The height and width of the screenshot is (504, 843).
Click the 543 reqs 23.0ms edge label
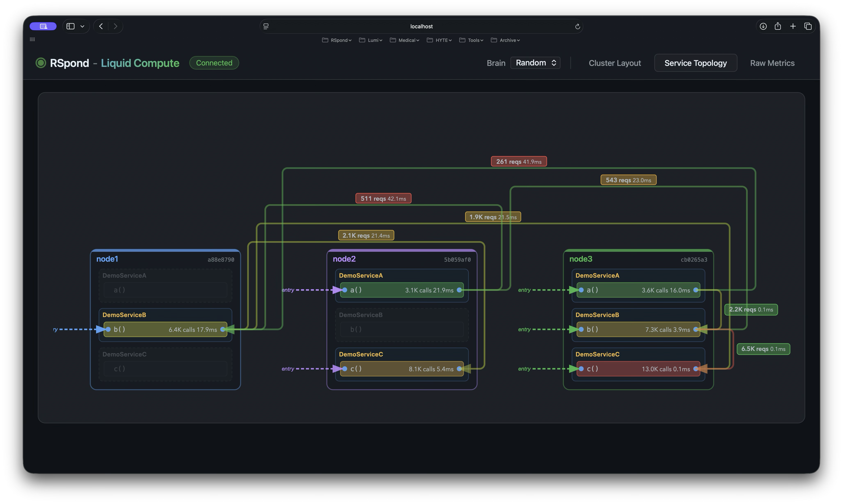pyautogui.click(x=628, y=180)
